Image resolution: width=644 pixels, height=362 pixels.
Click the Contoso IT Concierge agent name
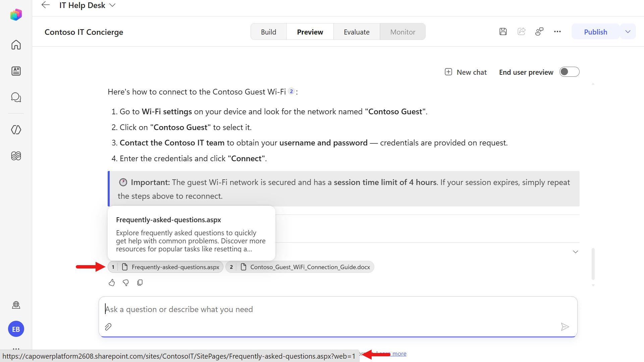(84, 32)
